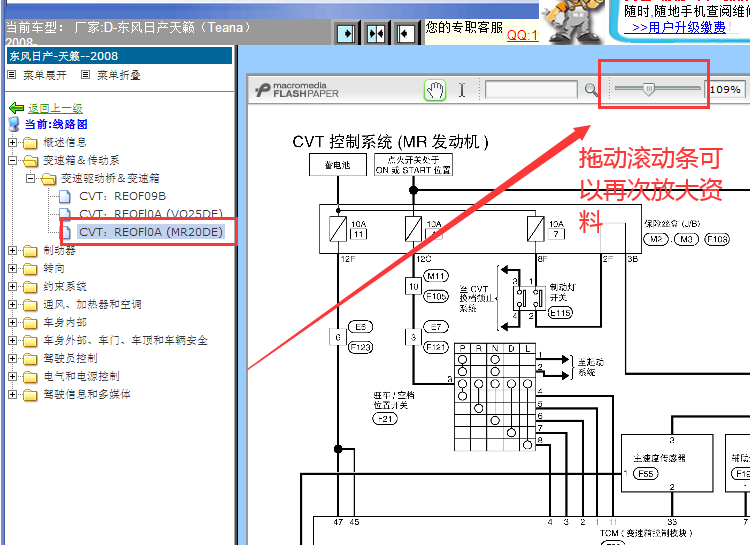
Task: Click the macromedia FlashPaper logo
Action: pos(297,89)
